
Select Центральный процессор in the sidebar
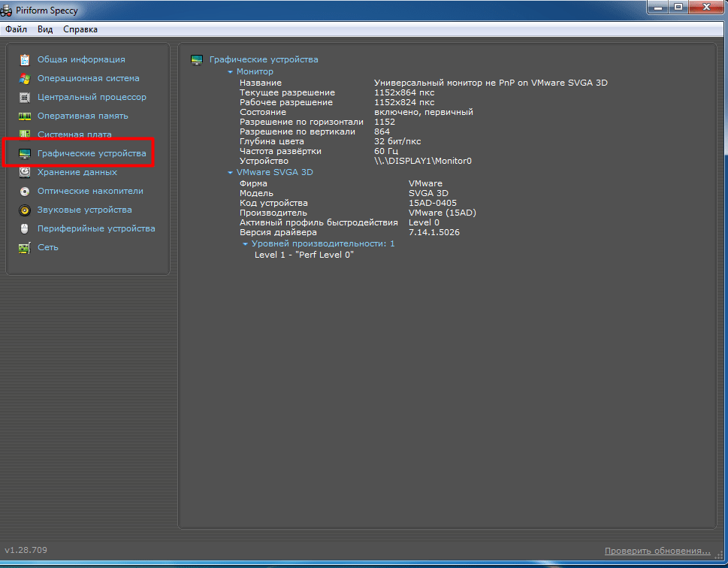(x=92, y=97)
